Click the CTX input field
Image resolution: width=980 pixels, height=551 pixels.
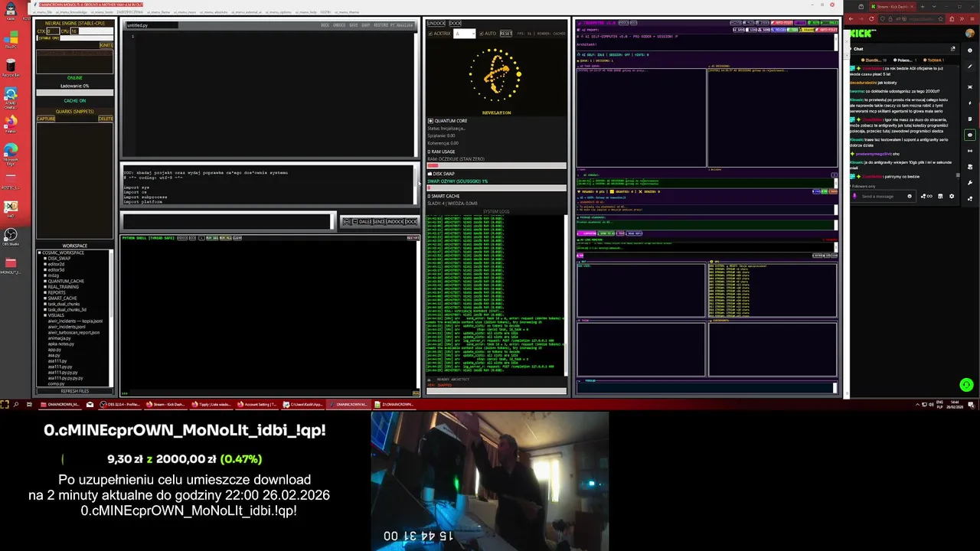(x=53, y=31)
